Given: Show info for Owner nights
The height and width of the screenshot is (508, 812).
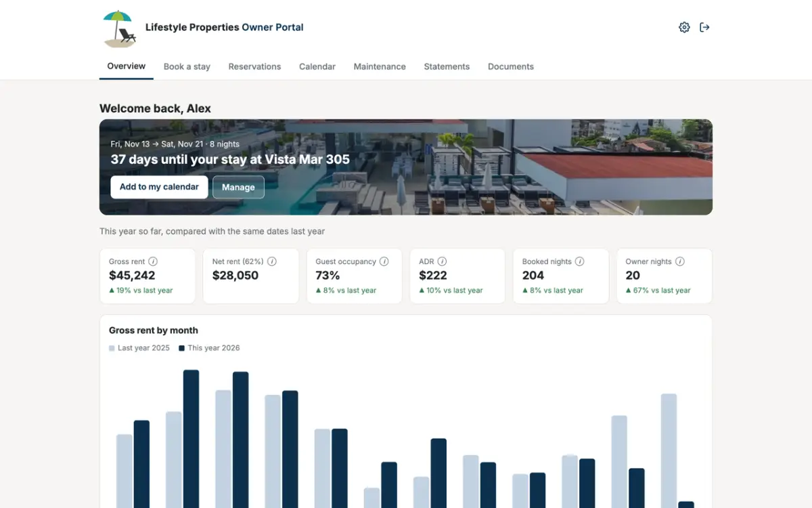Looking at the screenshot, I should pos(679,261).
